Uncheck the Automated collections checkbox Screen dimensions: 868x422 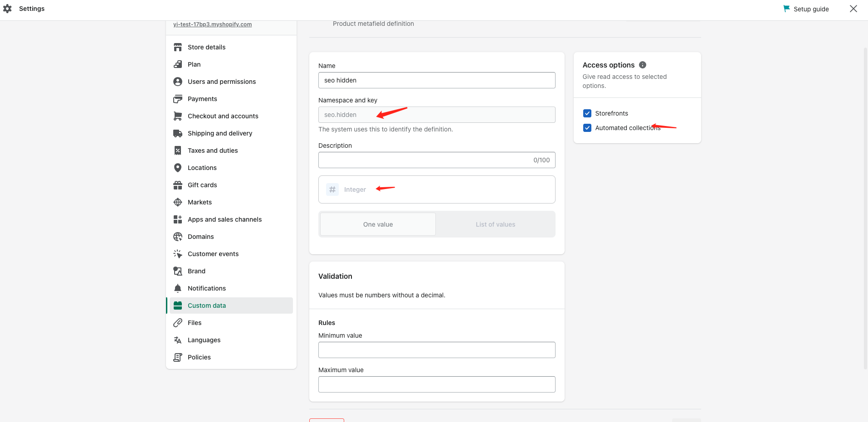click(x=587, y=128)
